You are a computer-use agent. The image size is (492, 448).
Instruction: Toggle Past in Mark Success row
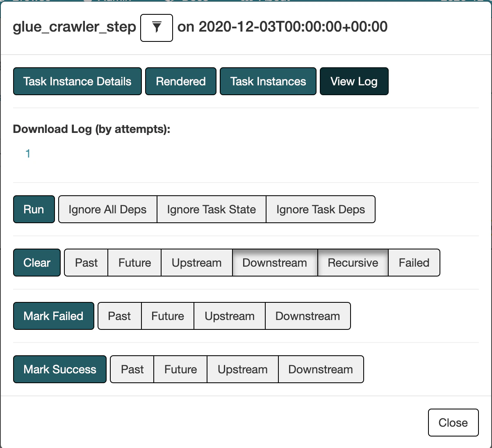[x=132, y=369]
